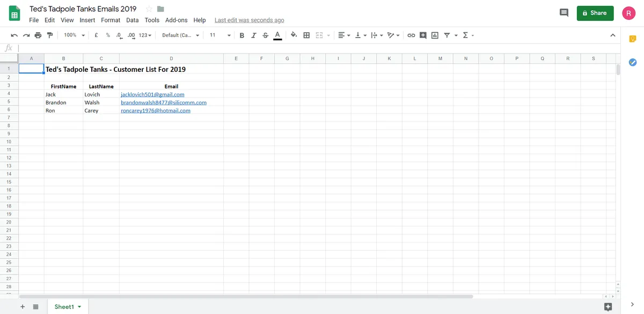Screen dimensions: 644x314
Task: Decrease decimal places
Action: click(119, 35)
